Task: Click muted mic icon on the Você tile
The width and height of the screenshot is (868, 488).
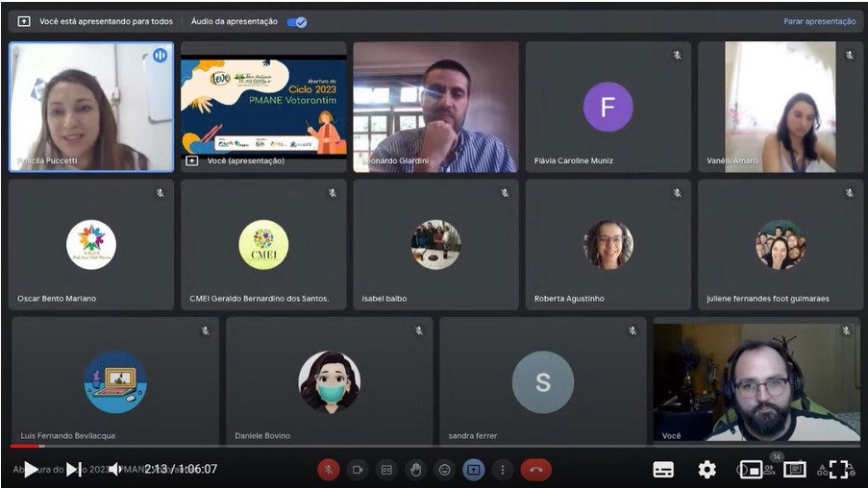Action: click(x=847, y=330)
